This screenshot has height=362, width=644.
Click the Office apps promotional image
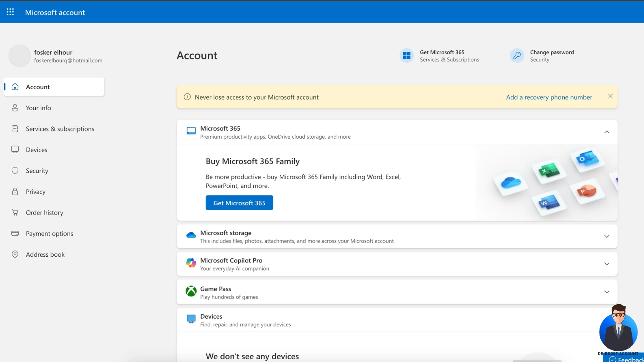[546, 182]
